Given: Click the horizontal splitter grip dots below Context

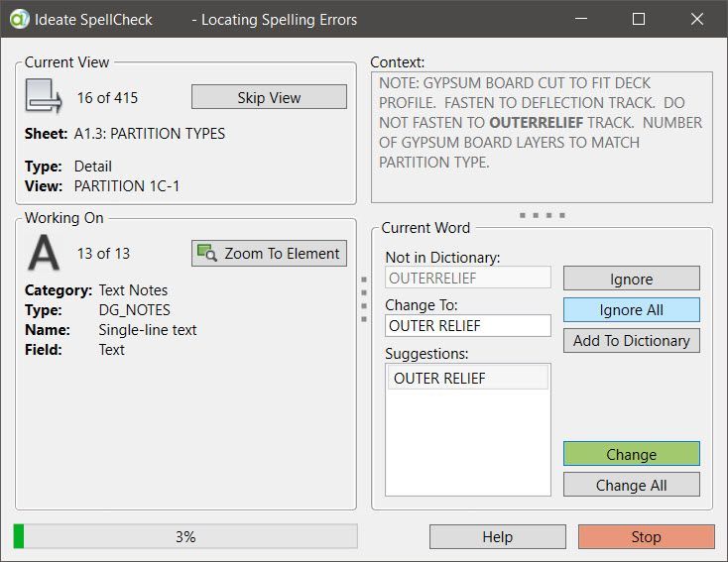Looking at the screenshot, I should [543, 215].
